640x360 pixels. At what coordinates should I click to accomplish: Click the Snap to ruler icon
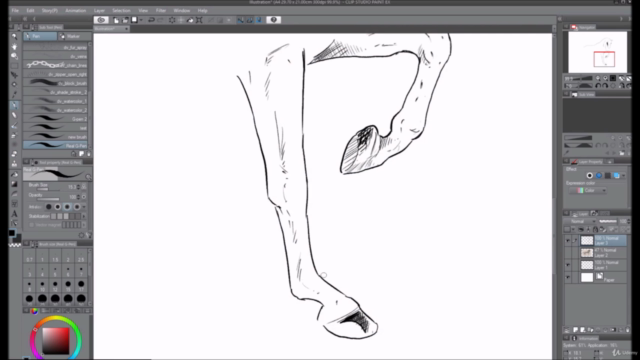pos(240,20)
